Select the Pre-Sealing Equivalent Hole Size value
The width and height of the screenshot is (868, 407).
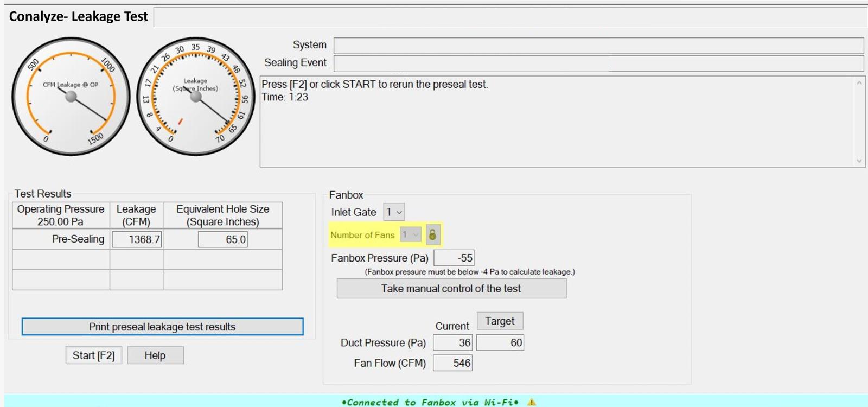(223, 239)
